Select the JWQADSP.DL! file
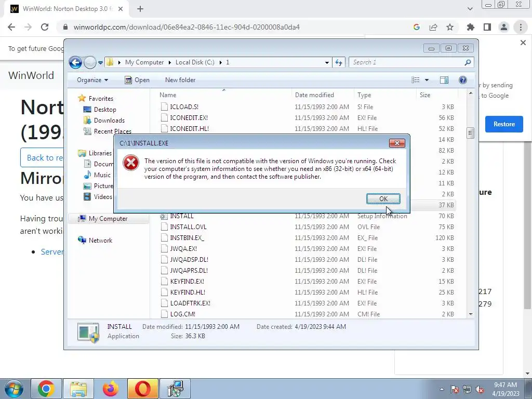This screenshot has height=399, width=532. click(189, 260)
